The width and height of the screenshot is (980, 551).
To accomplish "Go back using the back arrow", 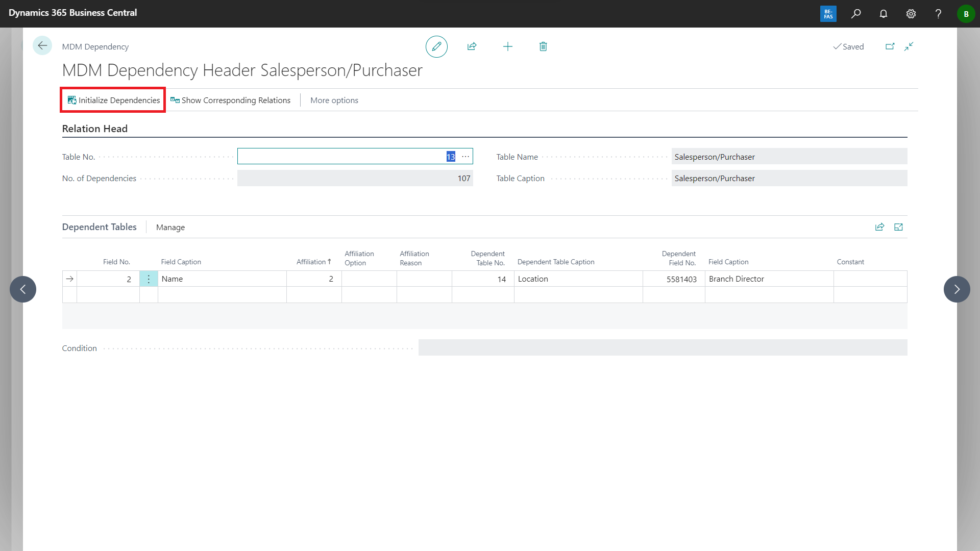I will pos(42,46).
